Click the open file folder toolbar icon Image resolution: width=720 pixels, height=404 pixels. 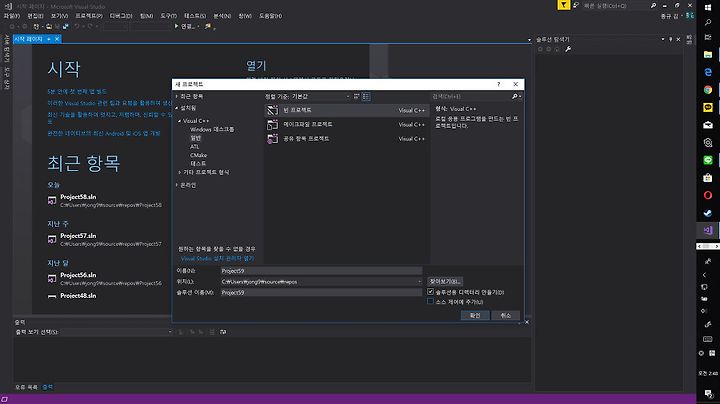(49, 26)
